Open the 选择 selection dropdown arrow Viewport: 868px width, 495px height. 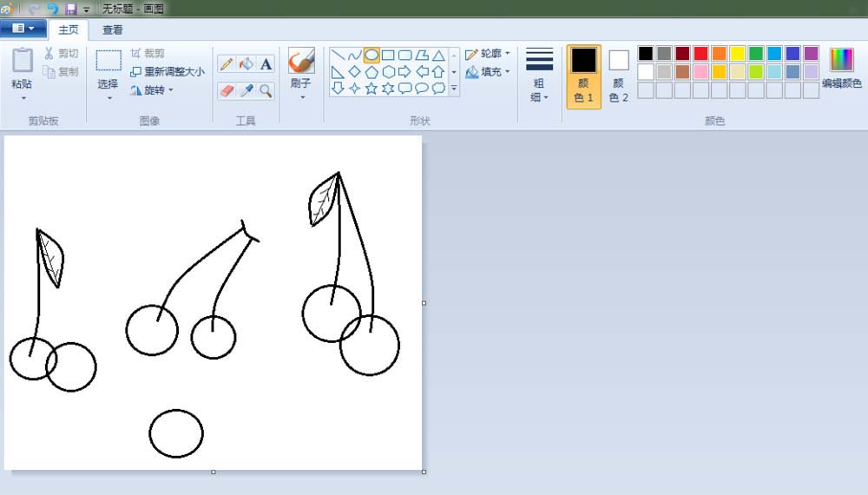(109, 98)
